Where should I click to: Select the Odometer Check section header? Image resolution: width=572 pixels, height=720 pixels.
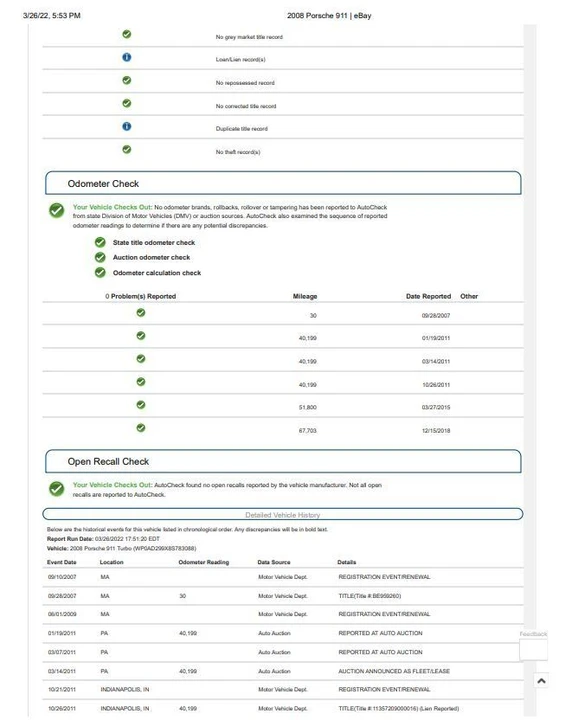click(283, 183)
